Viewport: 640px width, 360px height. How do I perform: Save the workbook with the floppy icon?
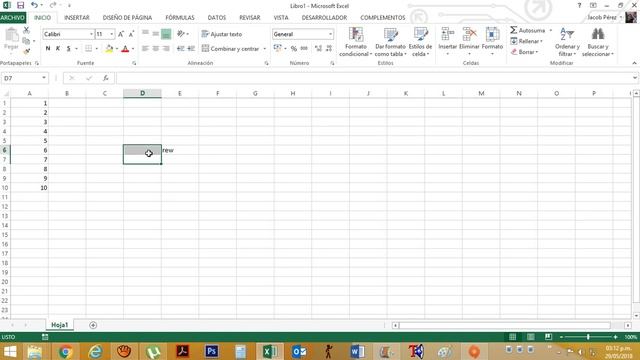(20, 5)
